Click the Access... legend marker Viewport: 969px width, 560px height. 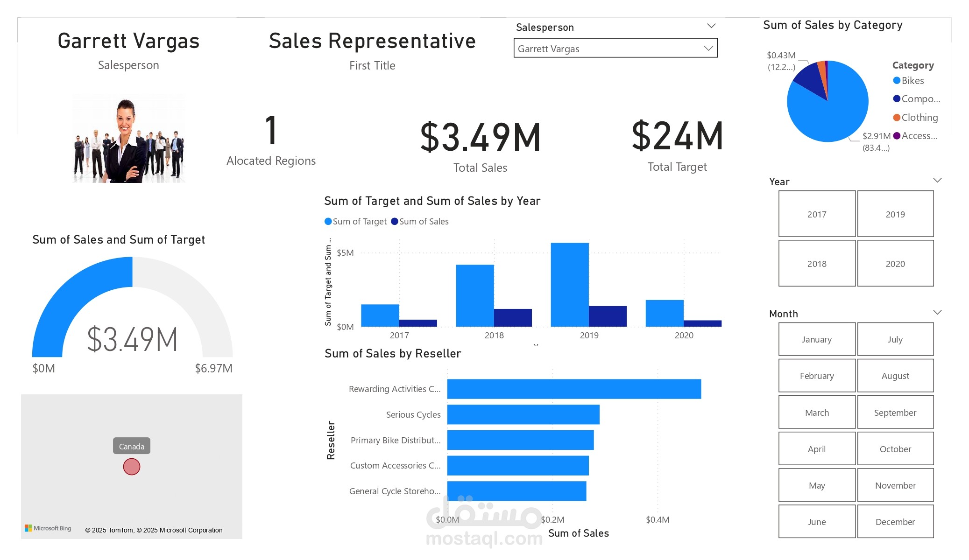(896, 135)
